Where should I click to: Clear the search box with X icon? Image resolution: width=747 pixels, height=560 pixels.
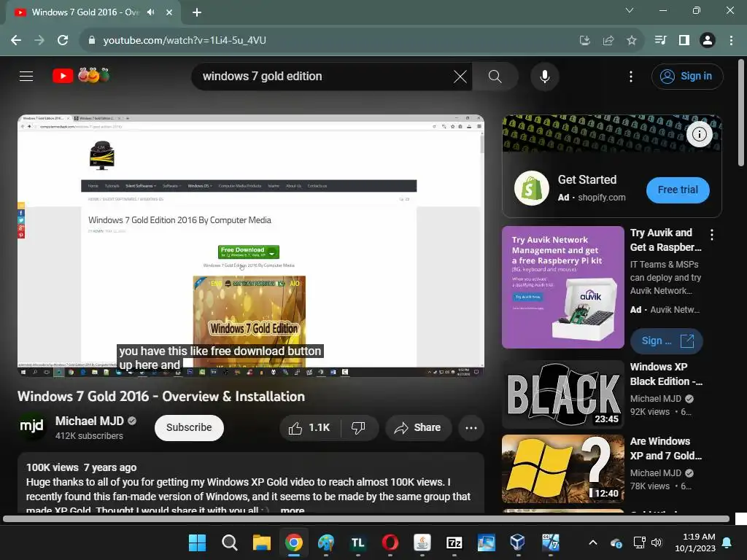(x=460, y=76)
